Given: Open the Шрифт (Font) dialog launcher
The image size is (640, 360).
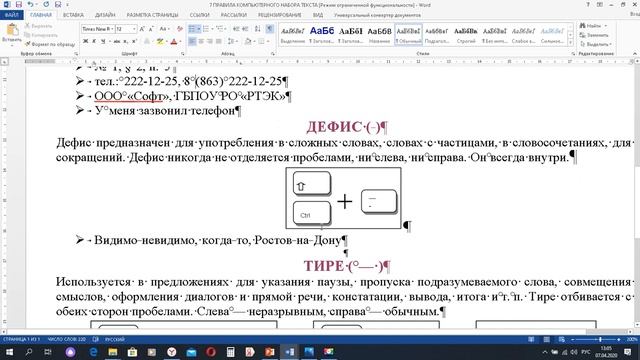Looking at the screenshot, I should tap(182, 53).
